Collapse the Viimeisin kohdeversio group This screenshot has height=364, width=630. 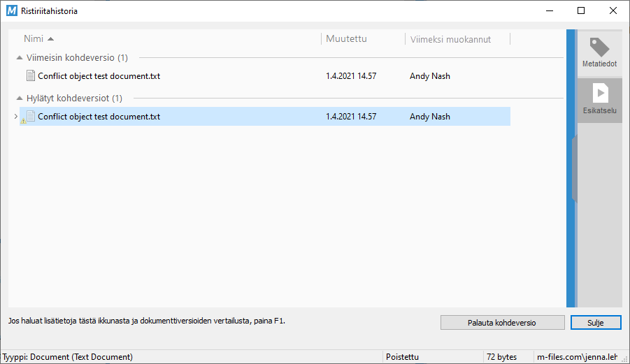click(x=20, y=58)
